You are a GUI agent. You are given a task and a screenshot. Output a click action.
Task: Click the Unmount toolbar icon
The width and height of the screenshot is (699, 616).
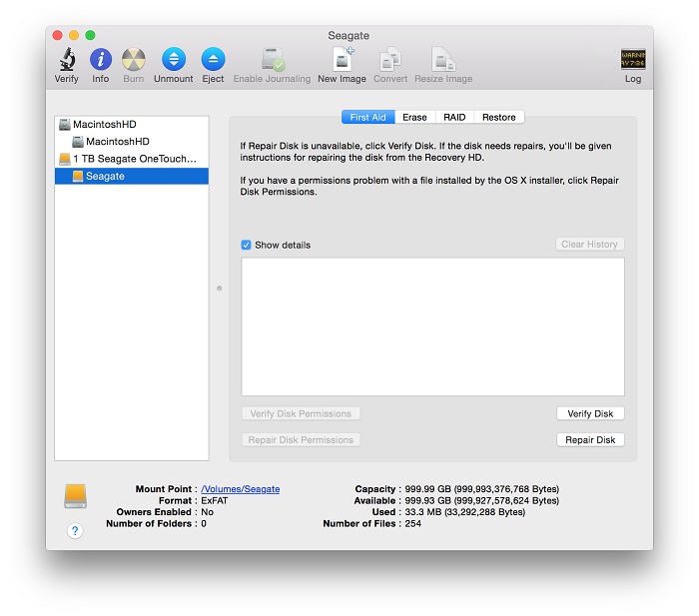coord(174,60)
